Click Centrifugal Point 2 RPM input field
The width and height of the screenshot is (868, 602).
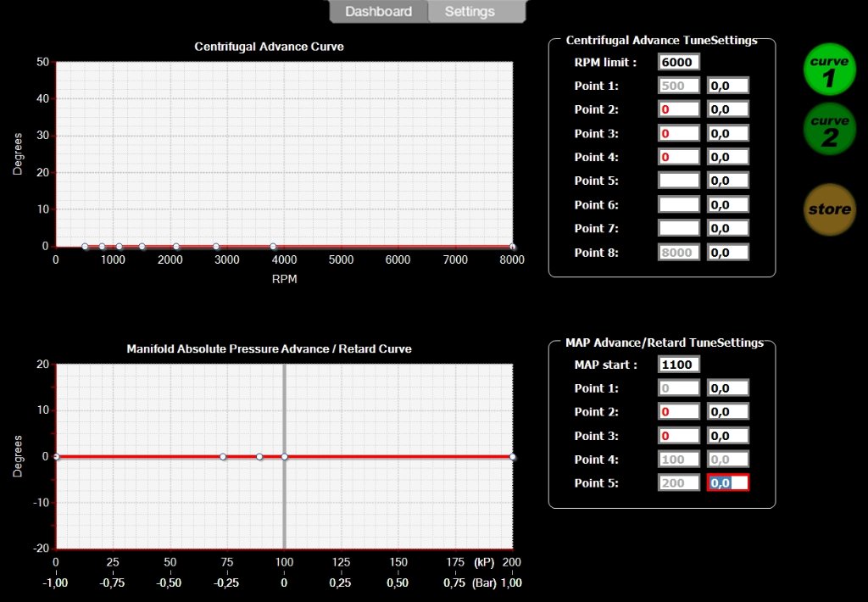(x=679, y=109)
